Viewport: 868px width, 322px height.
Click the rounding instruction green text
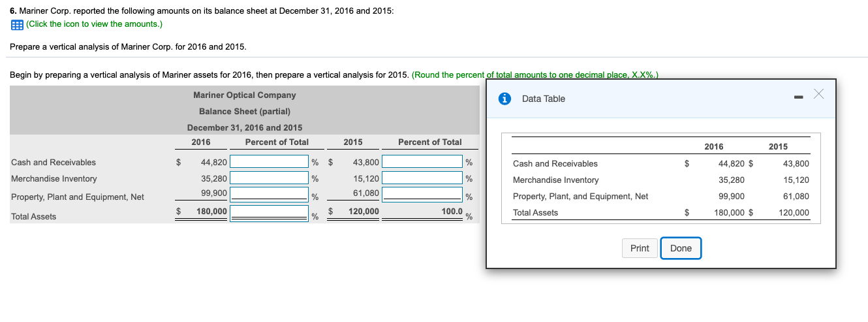[x=536, y=74]
